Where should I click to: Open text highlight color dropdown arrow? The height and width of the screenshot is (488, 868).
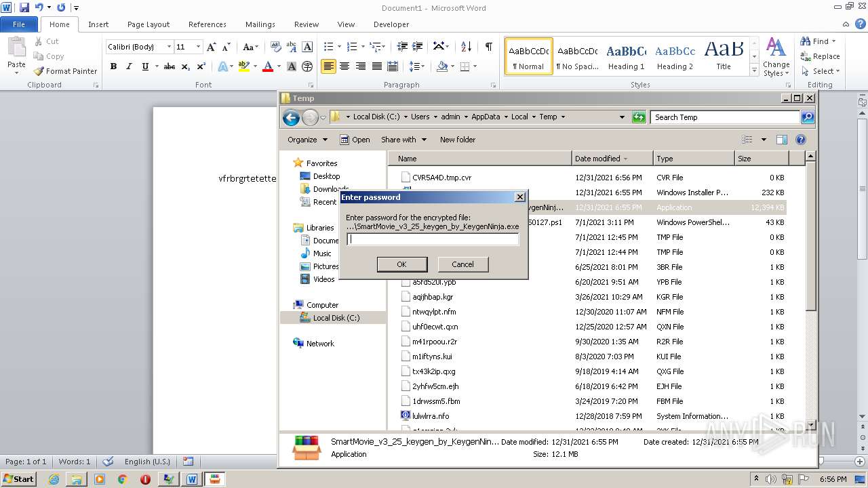254,66
